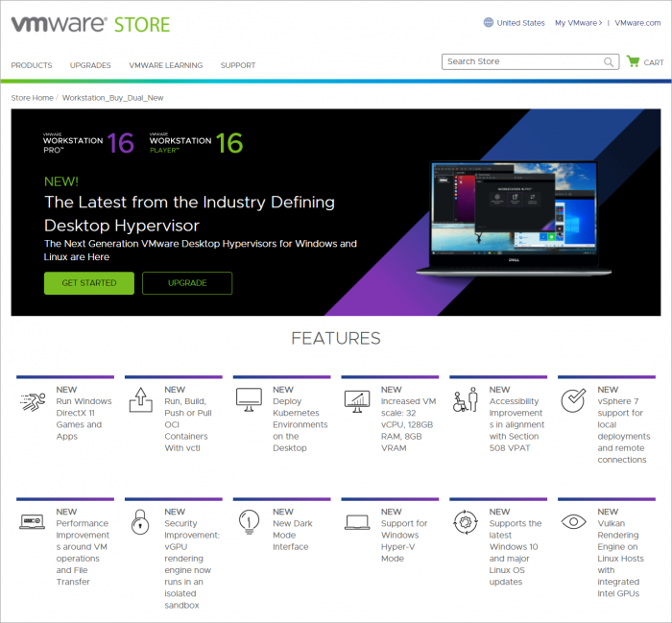
Task: Click the globe region icon
Action: coord(488,22)
